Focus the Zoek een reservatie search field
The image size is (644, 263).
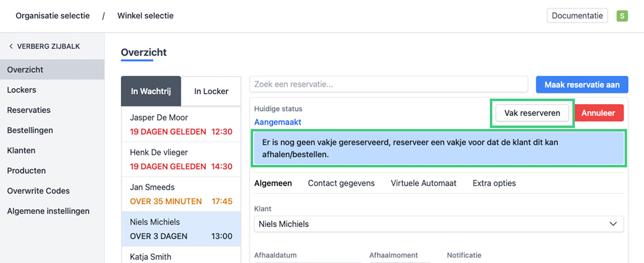pyautogui.click(x=388, y=85)
